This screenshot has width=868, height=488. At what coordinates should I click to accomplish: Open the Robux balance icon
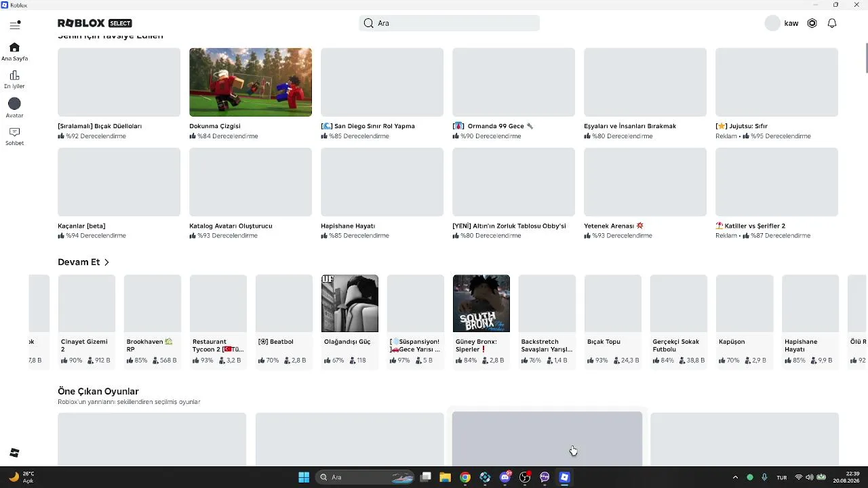coord(812,23)
